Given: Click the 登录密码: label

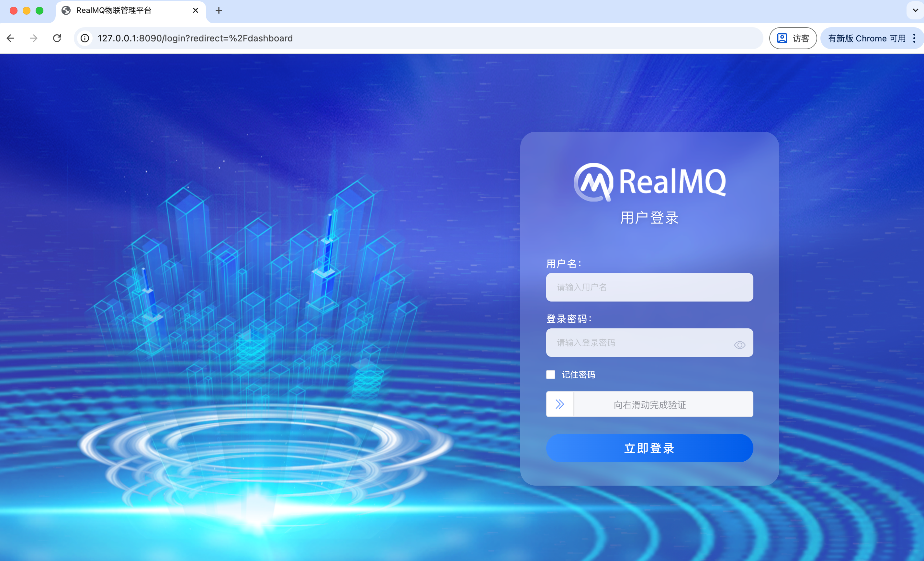Looking at the screenshot, I should tap(569, 319).
